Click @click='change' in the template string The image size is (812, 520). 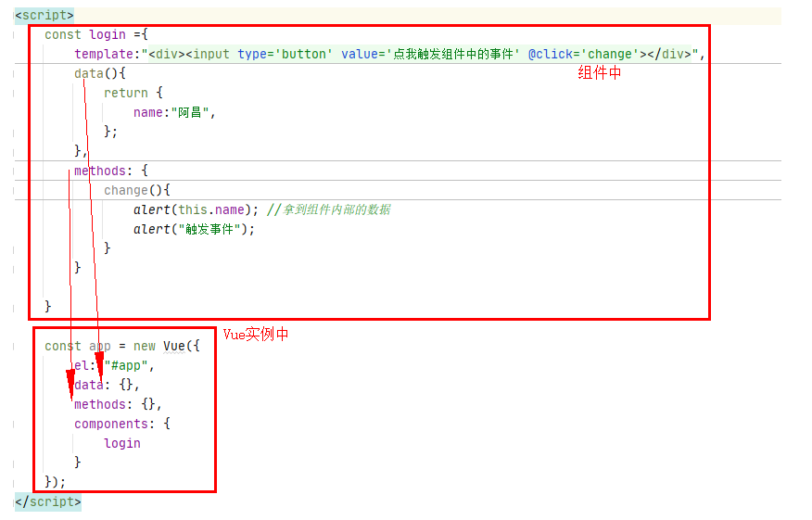tap(584, 54)
